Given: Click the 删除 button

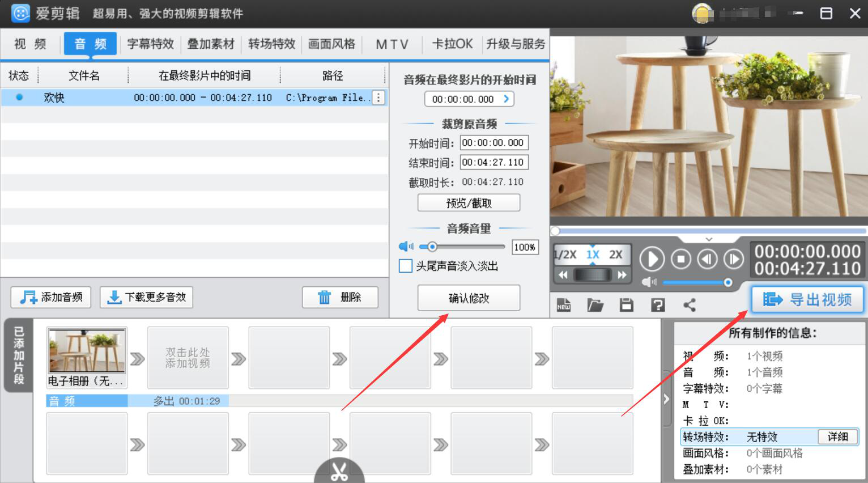Looking at the screenshot, I should point(340,297).
